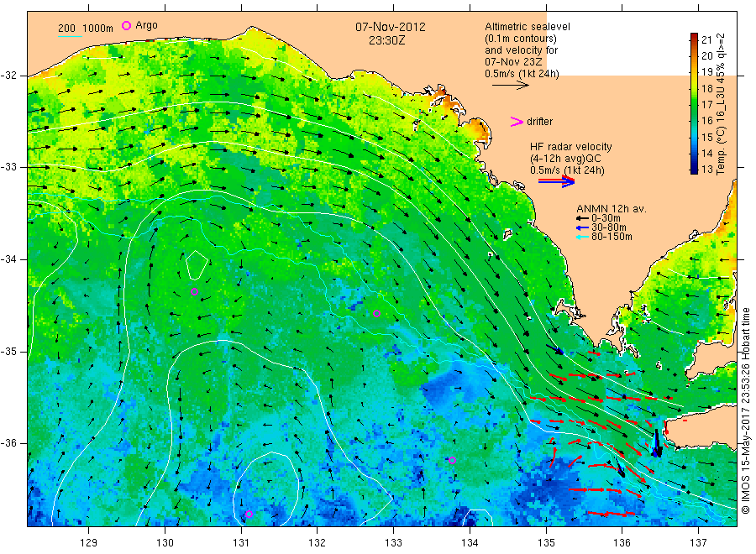Click the 'Altimetric sealevel' heading
The height and width of the screenshot is (554, 756).
tap(528, 27)
